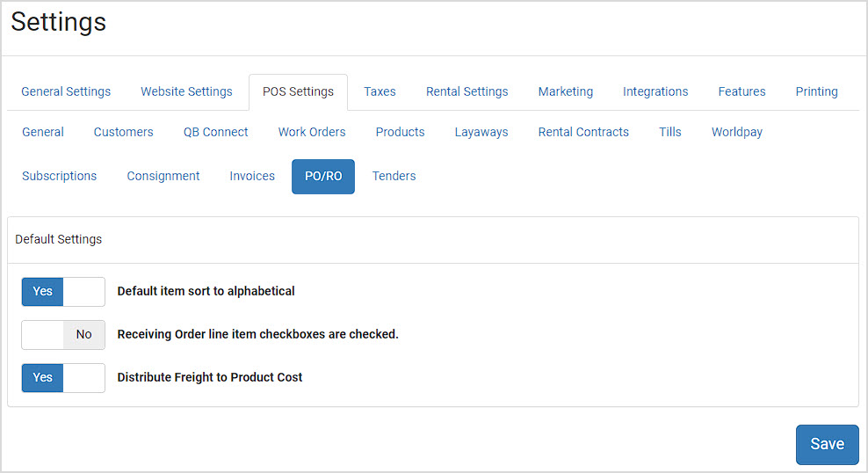This screenshot has height=473, width=868.
Task: Click the Save button
Action: coord(827,444)
